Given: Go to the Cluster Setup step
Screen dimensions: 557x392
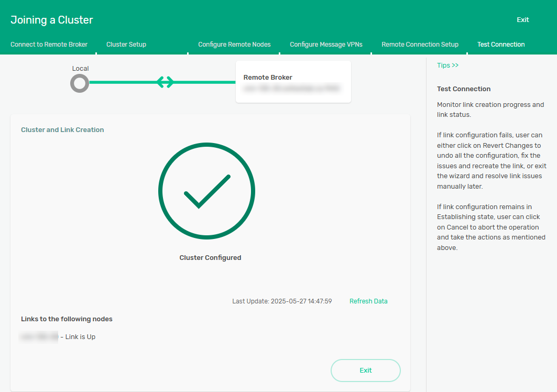Looking at the screenshot, I should coord(126,45).
